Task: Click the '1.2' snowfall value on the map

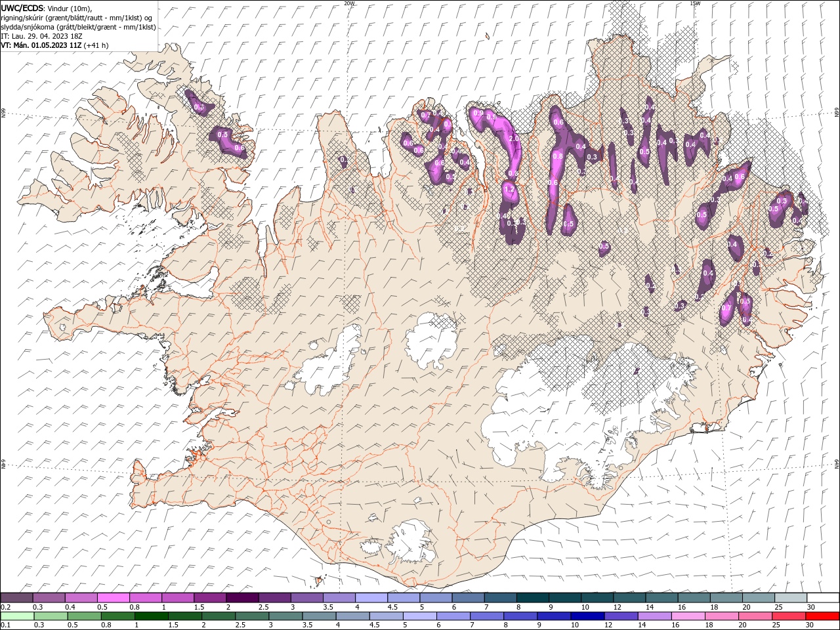Action: coord(509,188)
